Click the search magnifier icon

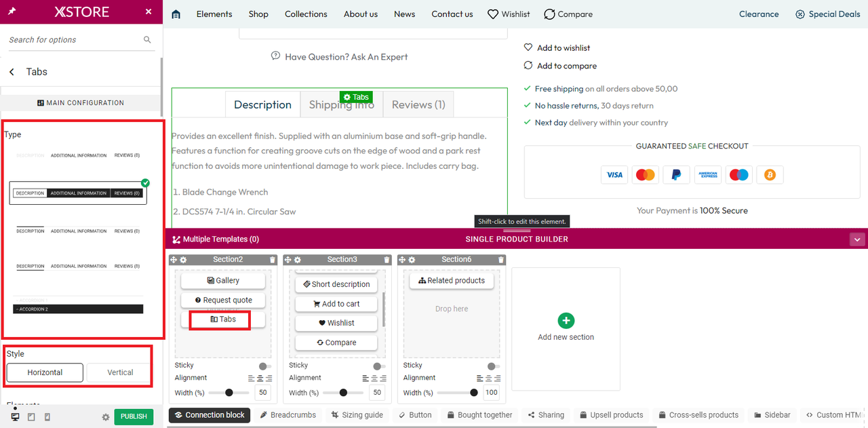pos(147,40)
